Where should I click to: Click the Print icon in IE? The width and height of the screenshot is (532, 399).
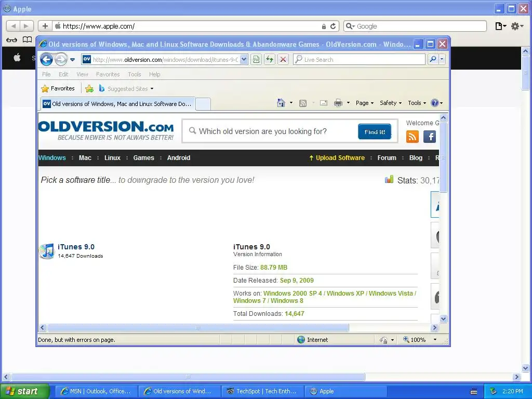[x=338, y=103]
